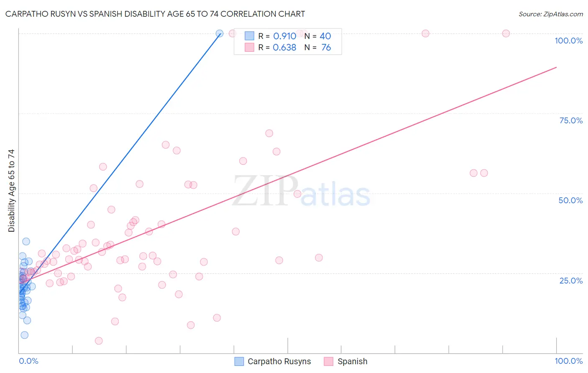Screen dimensions: 588x373
Task: Click the chart title text
Action: (155, 14)
